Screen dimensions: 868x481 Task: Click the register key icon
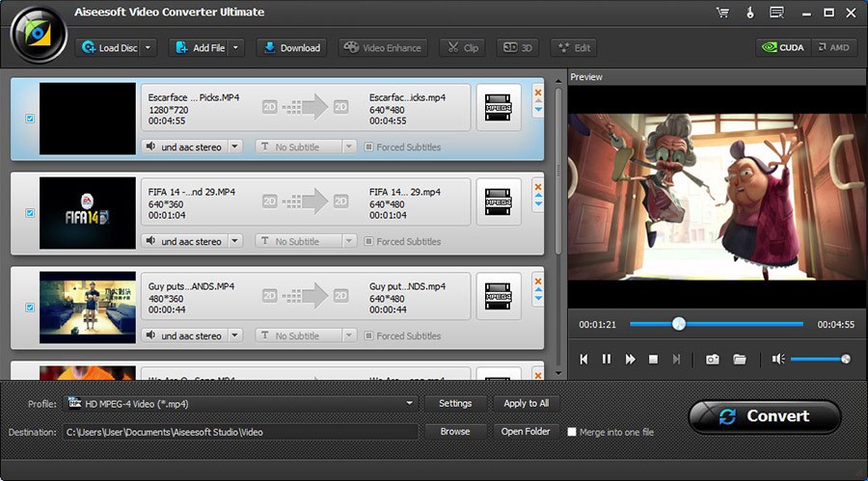(750, 13)
